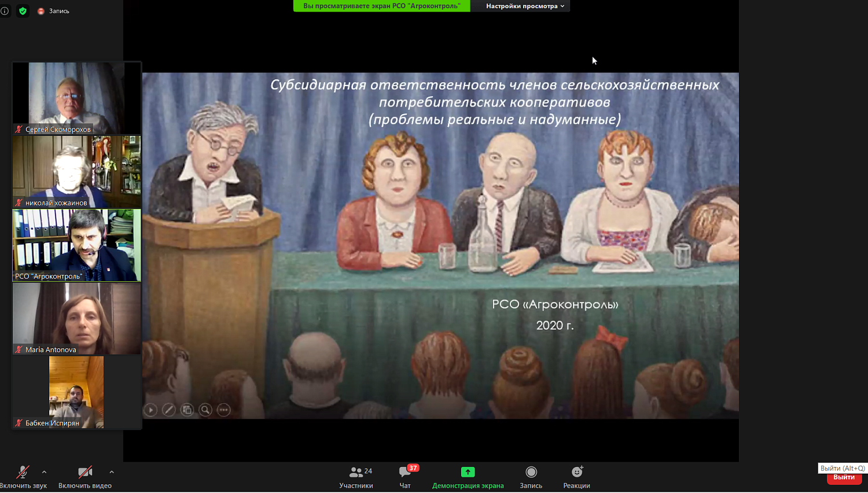Open the Участники panel

point(356,477)
